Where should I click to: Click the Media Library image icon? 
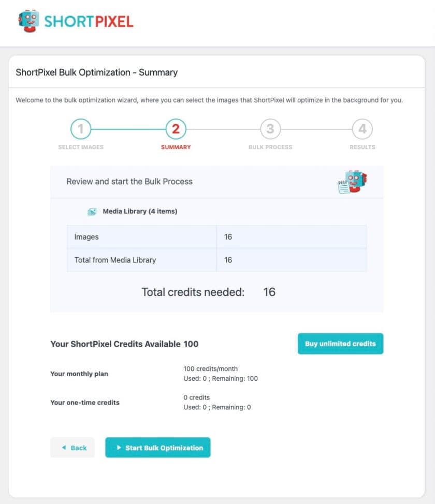pos(92,212)
